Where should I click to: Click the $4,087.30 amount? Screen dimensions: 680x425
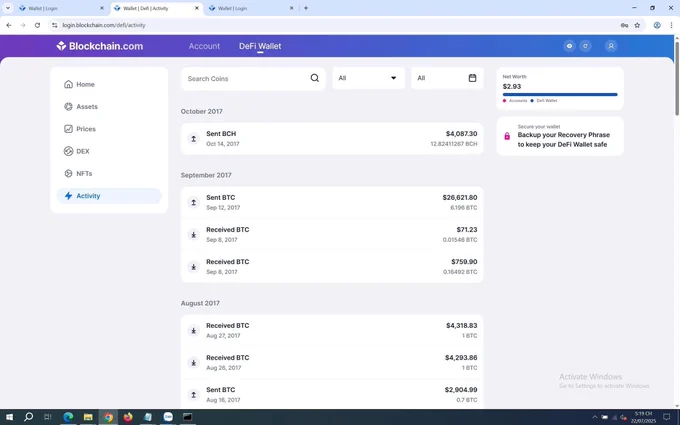[461, 134]
